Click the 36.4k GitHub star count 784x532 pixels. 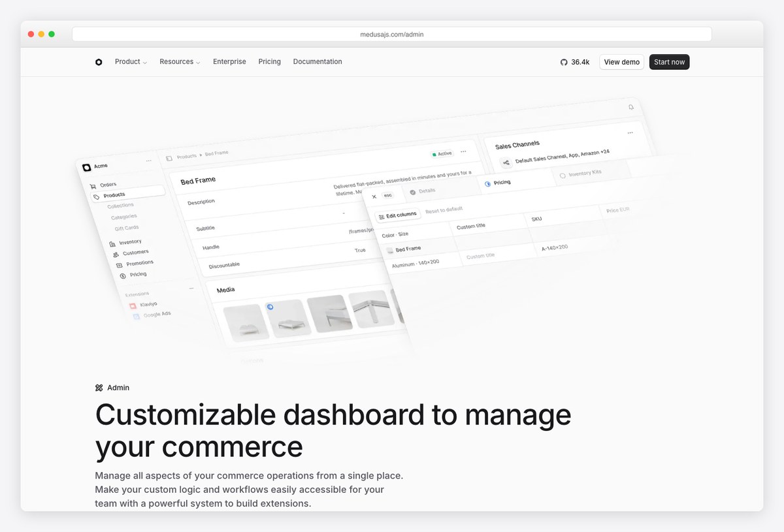point(580,62)
